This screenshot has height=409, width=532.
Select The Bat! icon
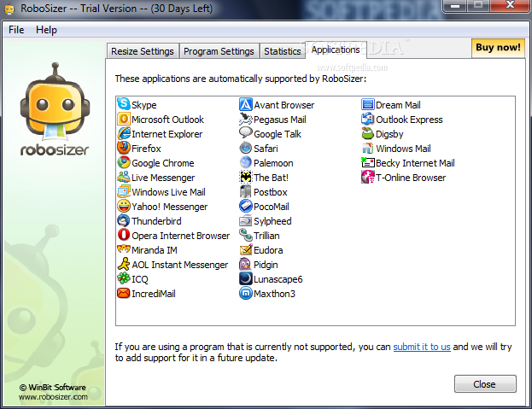[246, 177]
